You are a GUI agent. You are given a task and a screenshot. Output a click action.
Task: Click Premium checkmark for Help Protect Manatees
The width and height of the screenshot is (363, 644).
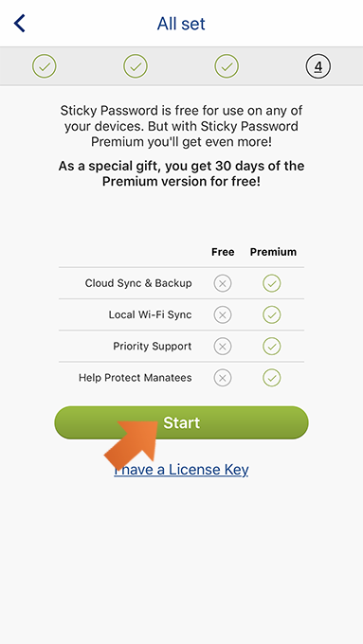coord(272,378)
